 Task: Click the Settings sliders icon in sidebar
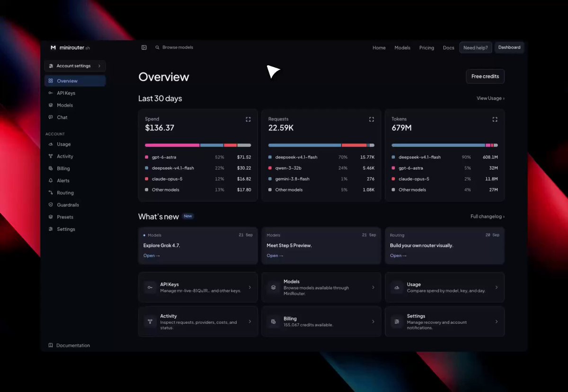coord(51,229)
